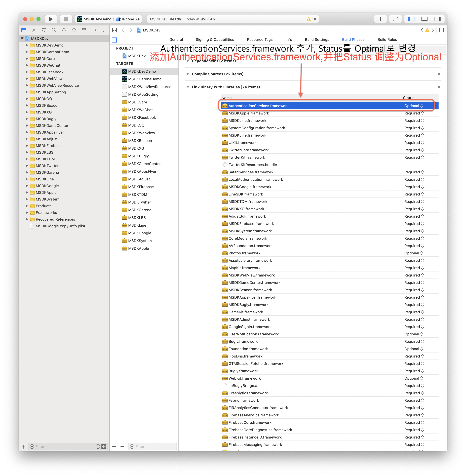
Task: Remove selected target with minus button
Action: pos(122,446)
